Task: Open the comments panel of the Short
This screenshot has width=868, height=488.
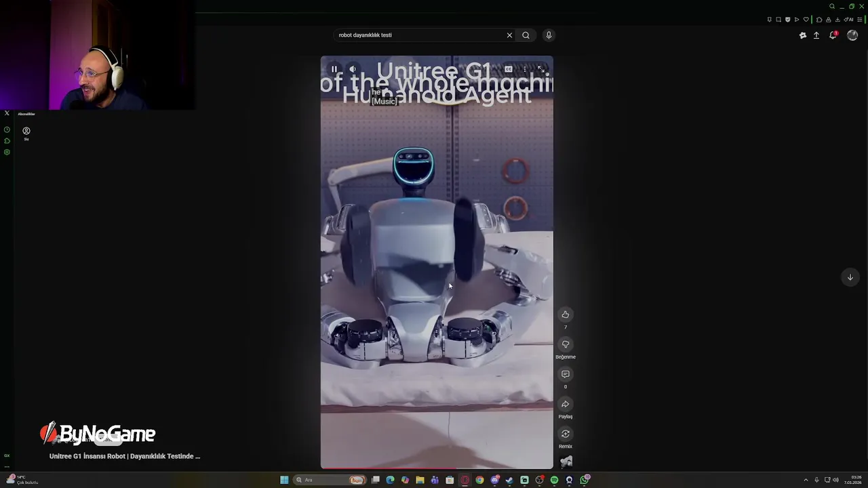Action: click(566, 374)
